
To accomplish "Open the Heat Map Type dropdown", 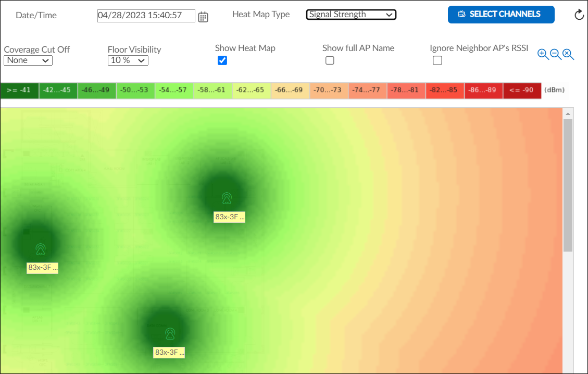I will (x=351, y=15).
